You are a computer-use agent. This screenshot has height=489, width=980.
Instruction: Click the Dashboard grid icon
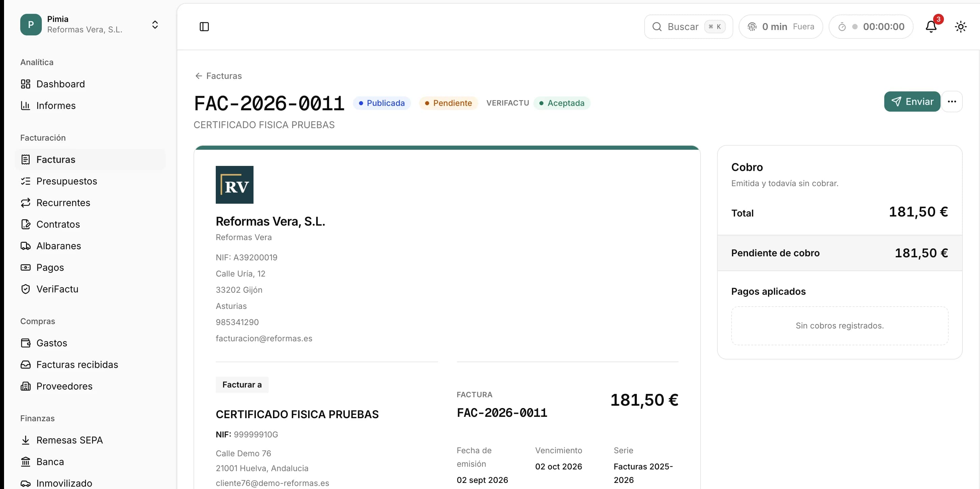pos(26,84)
